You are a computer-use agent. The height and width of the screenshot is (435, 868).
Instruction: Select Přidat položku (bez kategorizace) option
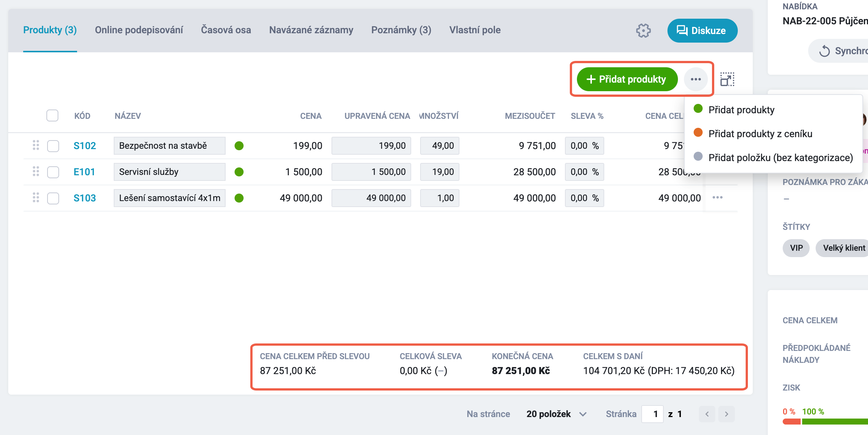780,158
